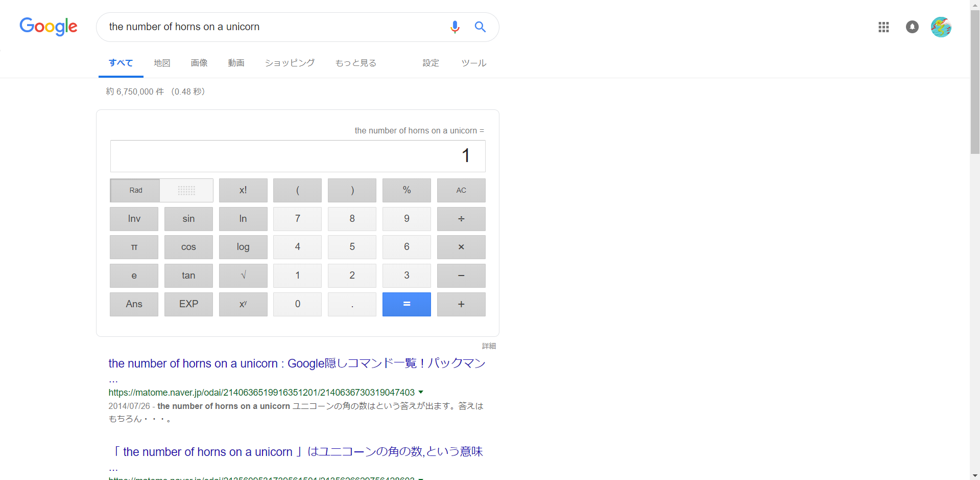Click the x to the power y key
980x480 pixels.
243,304
